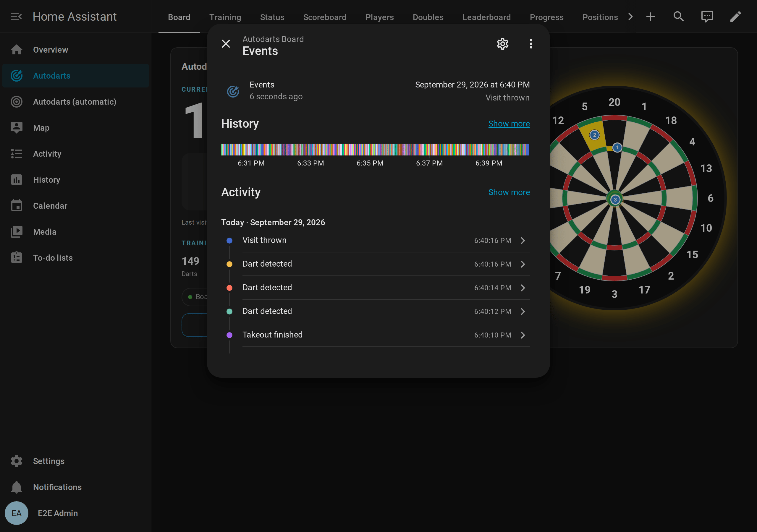Open Calendar in the sidebar
Viewport: 757px width, 532px height.
tap(75, 206)
